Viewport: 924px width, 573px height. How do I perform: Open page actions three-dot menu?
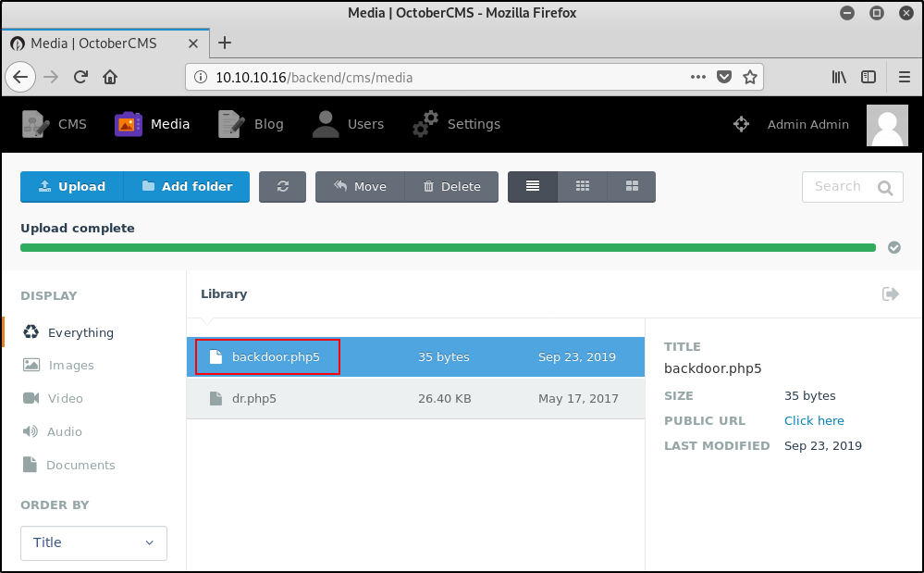click(699, 77)
